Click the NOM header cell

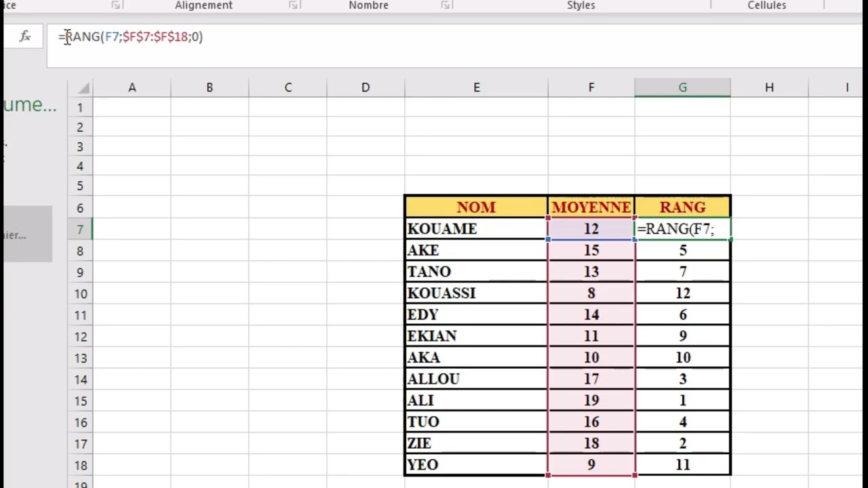(x=476, y=207)
